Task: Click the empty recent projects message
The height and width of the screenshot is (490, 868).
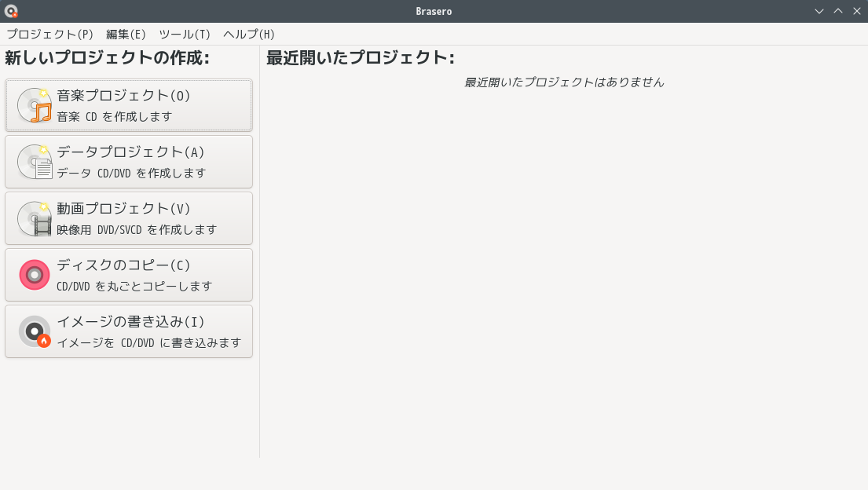Action: point(564,82)
